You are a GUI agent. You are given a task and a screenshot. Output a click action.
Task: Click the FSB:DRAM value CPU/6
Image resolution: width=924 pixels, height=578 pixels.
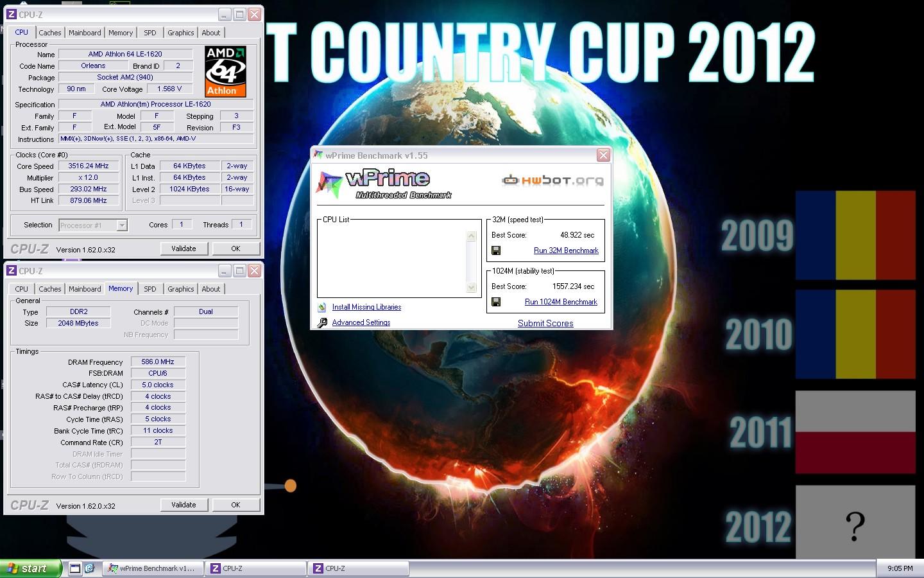(158, 373)
